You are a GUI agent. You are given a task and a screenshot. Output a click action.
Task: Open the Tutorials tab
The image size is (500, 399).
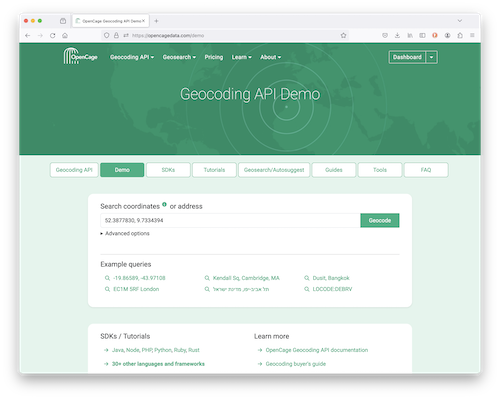(x=214, y=170)
